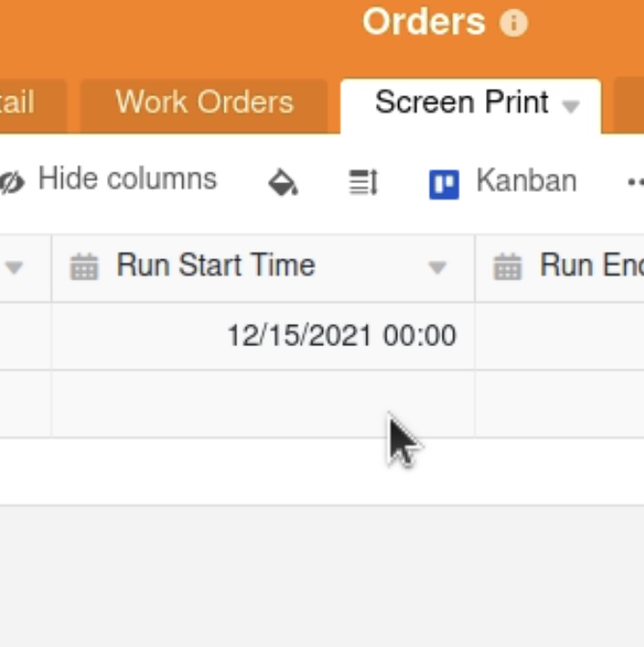
Task: Switch to the Work Orders tab
Action: pos(204,102)
